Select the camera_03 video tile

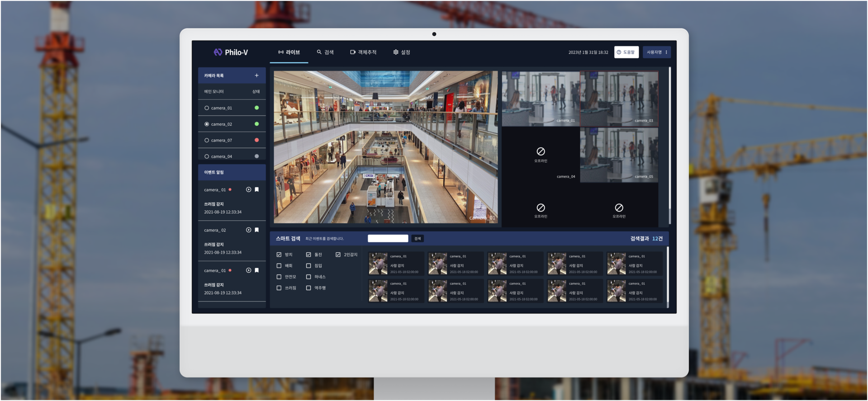(x=619, y=99)
